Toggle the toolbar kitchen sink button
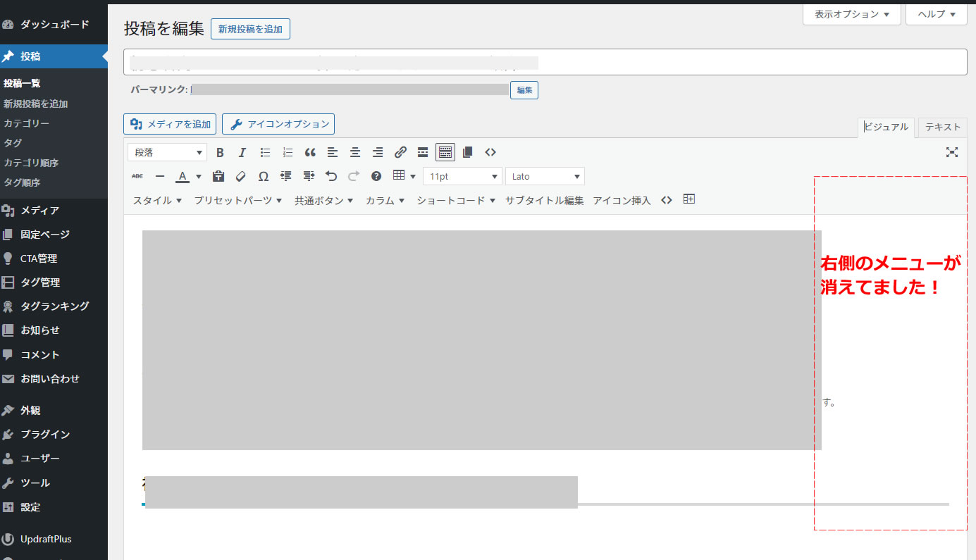The image size is (976, 560). tap(445, 152)
